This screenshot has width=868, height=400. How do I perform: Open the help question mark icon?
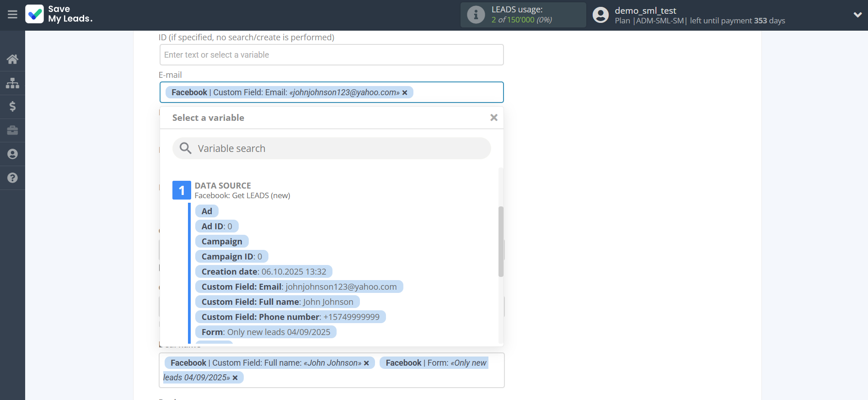coord(12,178)
